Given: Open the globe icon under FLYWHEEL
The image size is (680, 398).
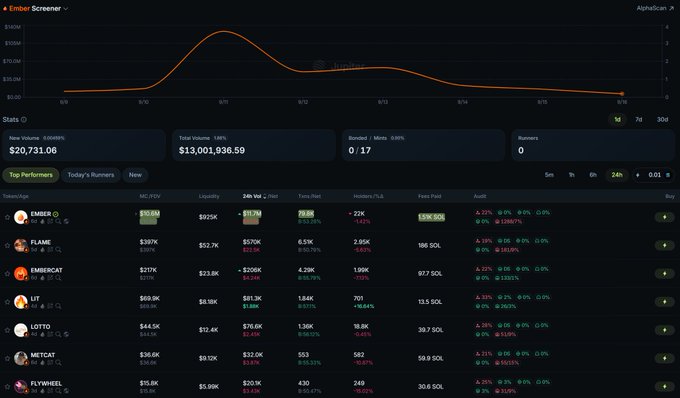Looking at the screenshot, I should point(66,391).
